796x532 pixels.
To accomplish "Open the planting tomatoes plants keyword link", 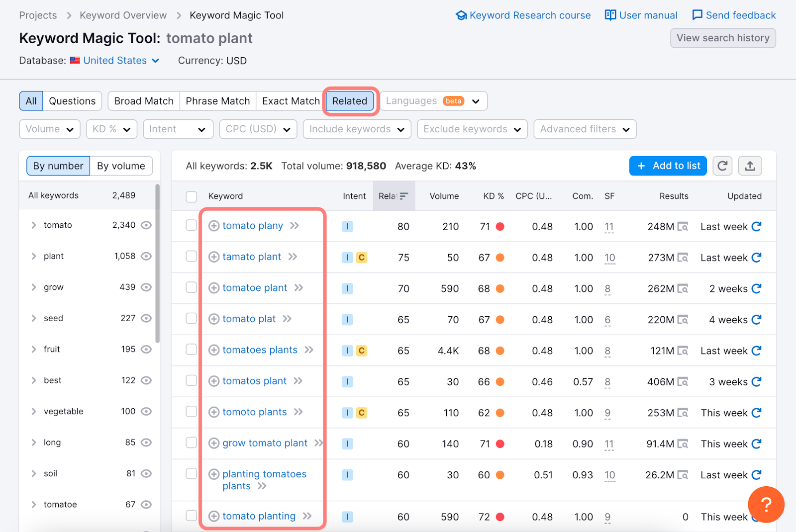I will (x=264, y=480).
